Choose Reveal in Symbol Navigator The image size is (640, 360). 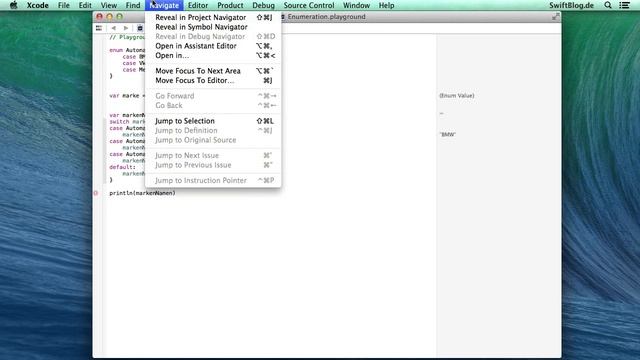tap(213, 27)
